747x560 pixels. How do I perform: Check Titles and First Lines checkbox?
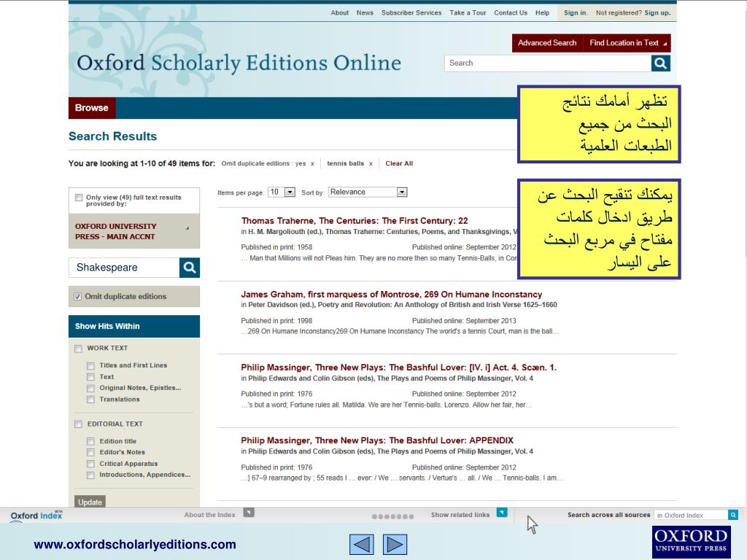click(90, 366)
